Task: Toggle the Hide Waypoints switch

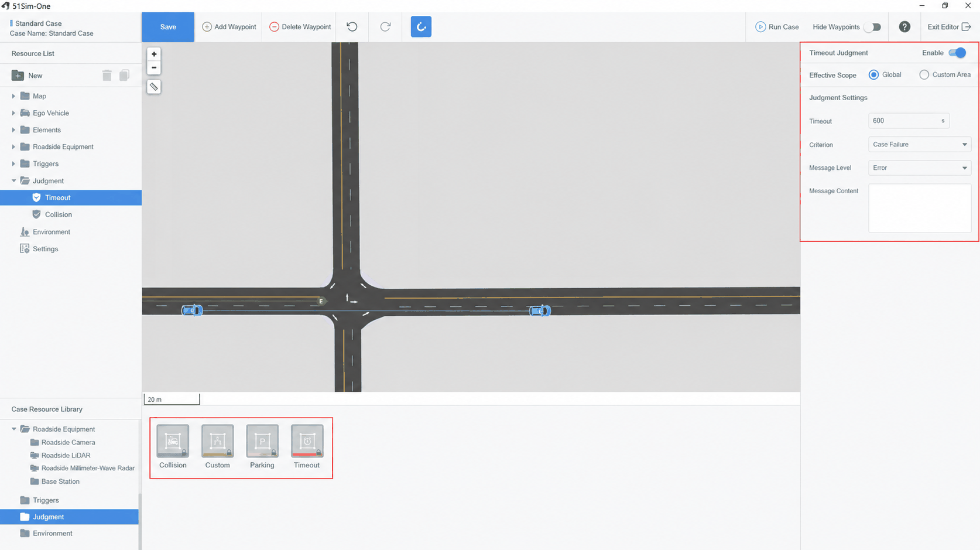Action: point(872,27)
